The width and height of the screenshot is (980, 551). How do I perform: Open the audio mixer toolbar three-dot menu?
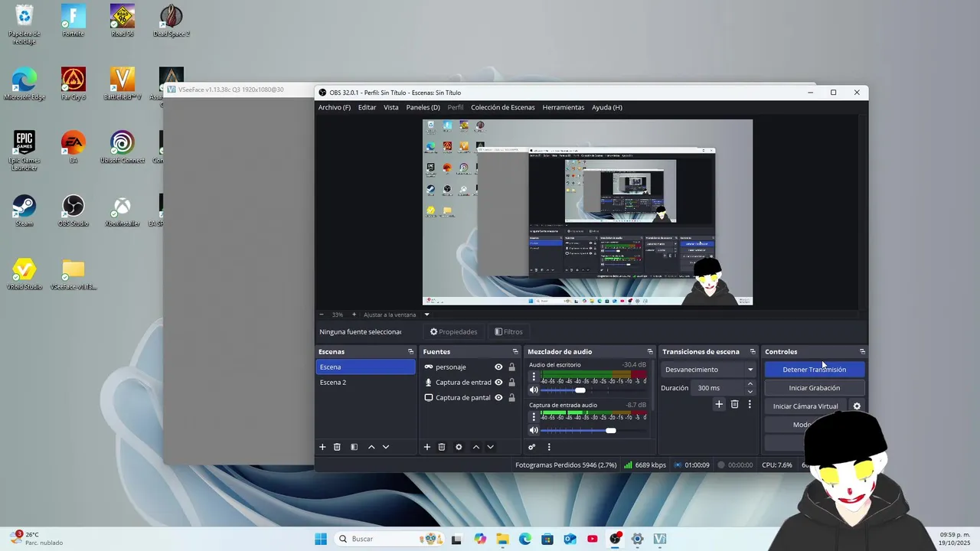coord(549,447)
